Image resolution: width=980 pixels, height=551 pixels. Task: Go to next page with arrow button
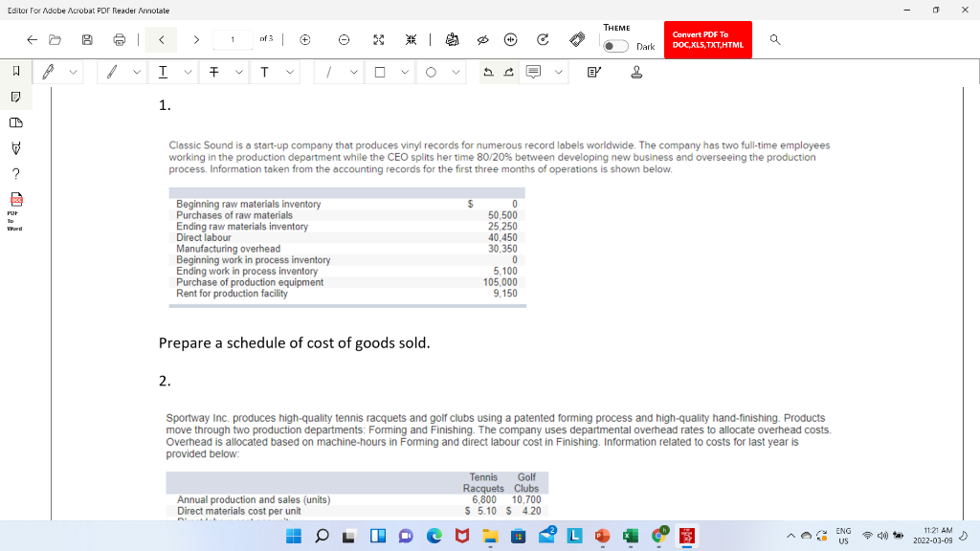point(198,39)
